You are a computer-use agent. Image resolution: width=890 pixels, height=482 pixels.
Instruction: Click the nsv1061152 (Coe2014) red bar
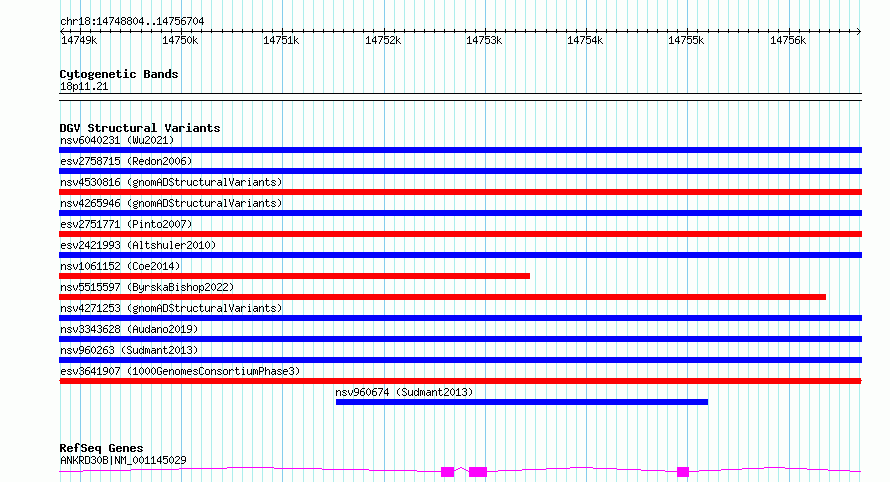(295, 276)
